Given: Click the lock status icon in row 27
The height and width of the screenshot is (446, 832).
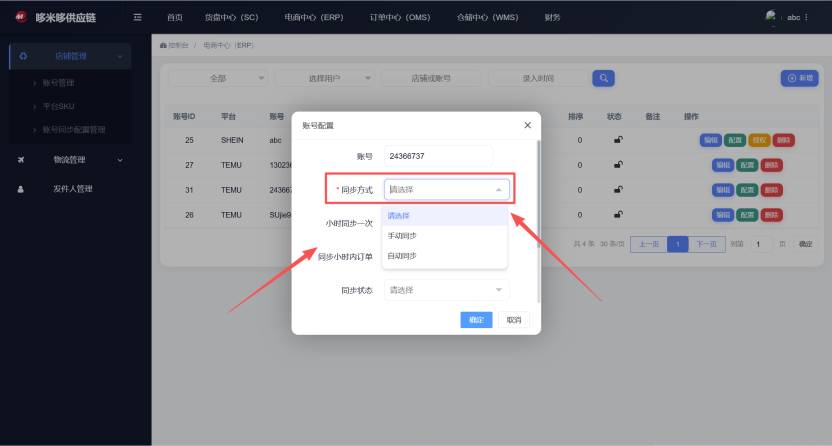Looking at the screenshot, I should point(618,165).
